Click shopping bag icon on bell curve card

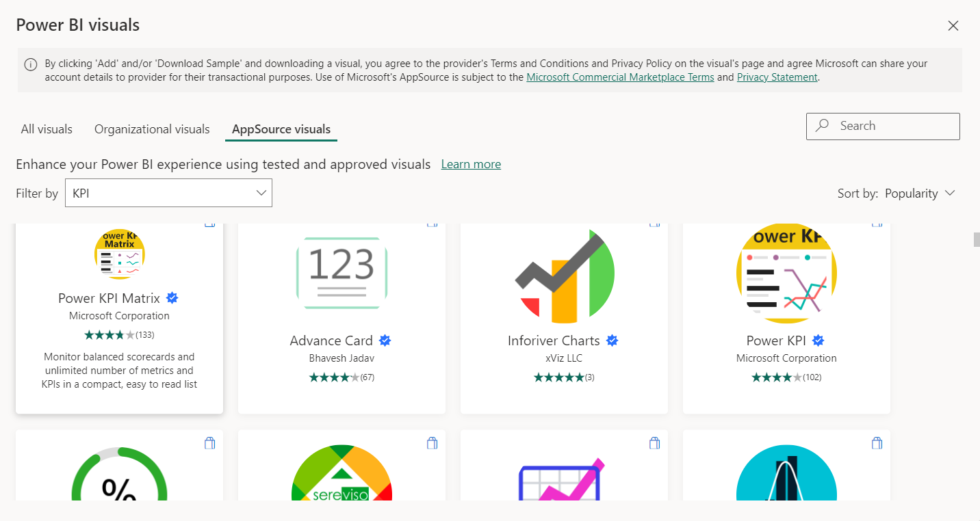point(877,443)
